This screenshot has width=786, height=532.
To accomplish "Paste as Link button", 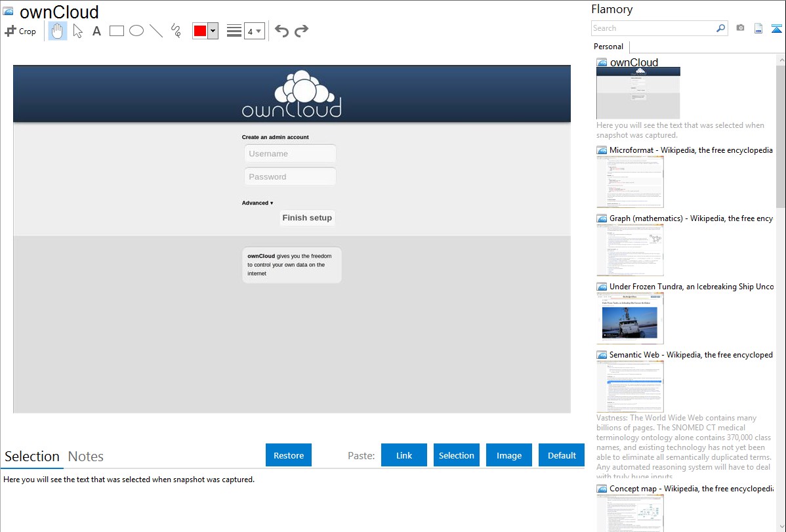I will (x=404, y=455).
